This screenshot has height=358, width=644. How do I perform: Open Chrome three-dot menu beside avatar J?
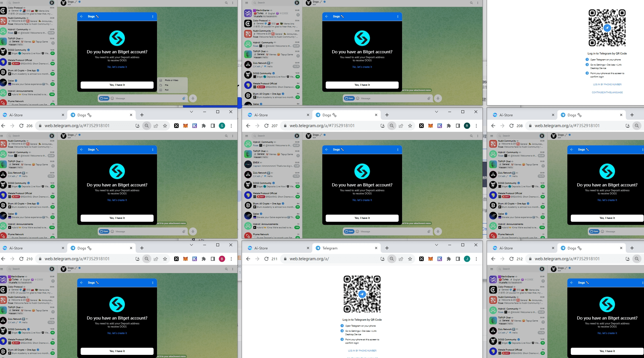(476, 259)
